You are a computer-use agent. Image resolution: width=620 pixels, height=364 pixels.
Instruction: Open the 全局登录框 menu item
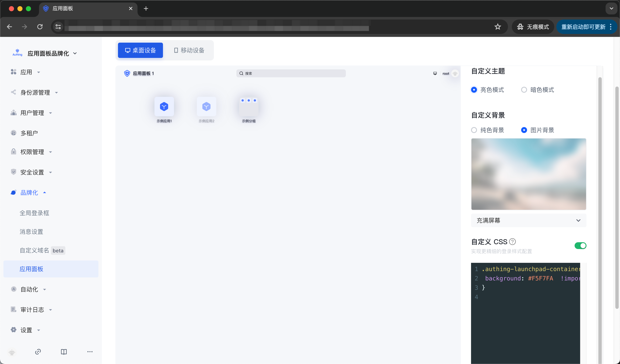tap(34, 213)
